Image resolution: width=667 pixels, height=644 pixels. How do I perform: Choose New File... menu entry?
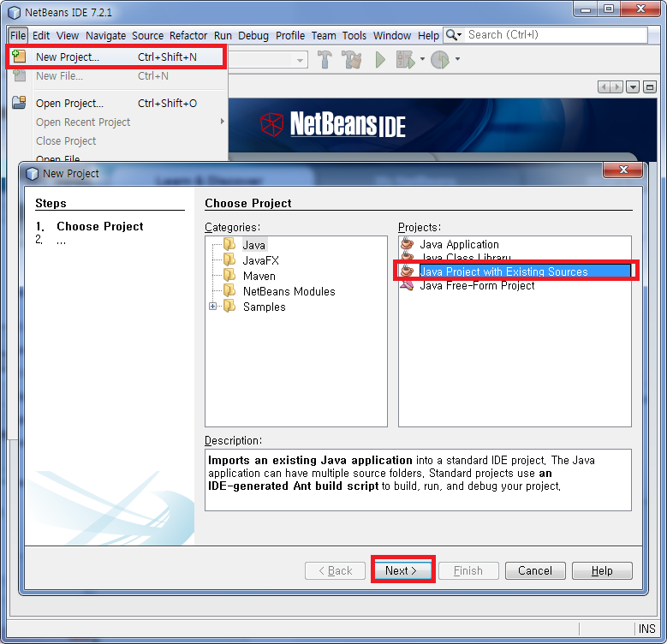[x=116, y=76]
